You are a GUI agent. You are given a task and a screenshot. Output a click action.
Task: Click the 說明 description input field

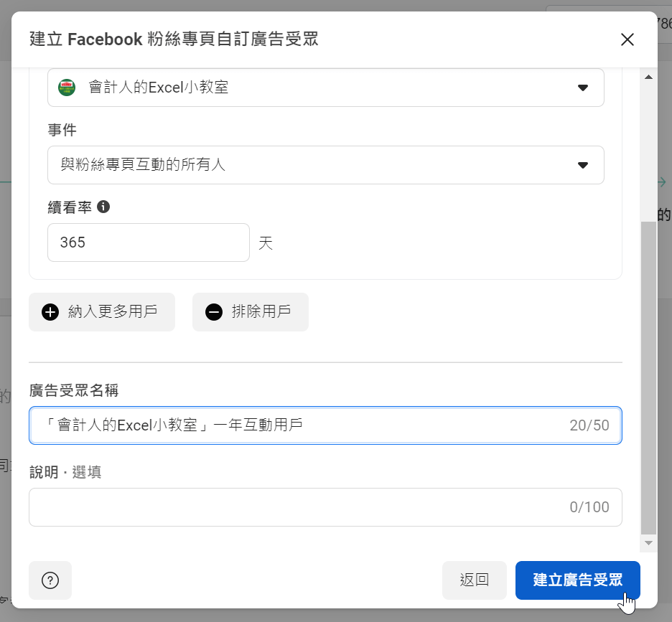(x=326, y=507)
